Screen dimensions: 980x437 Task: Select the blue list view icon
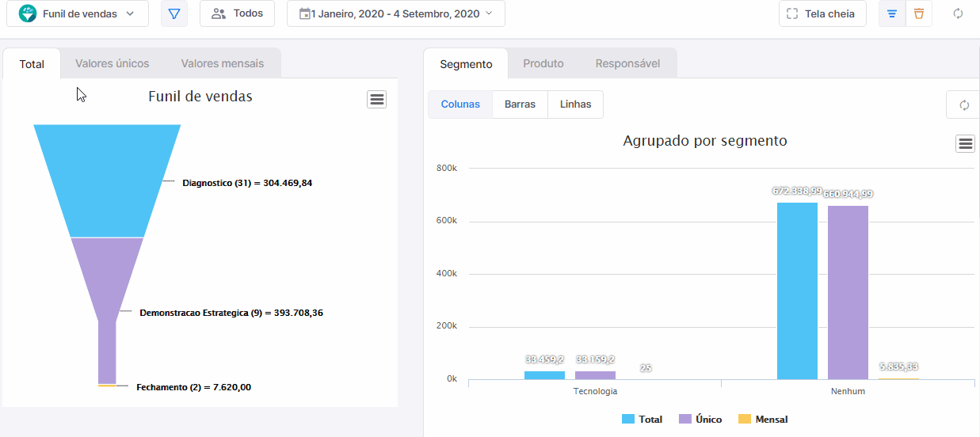coord(892,13)
